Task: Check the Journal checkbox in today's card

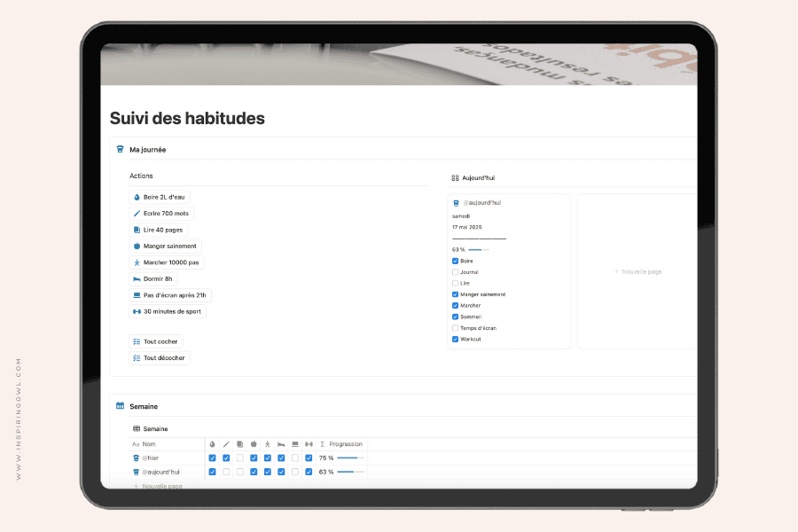Action: click(x=456, y=272)
